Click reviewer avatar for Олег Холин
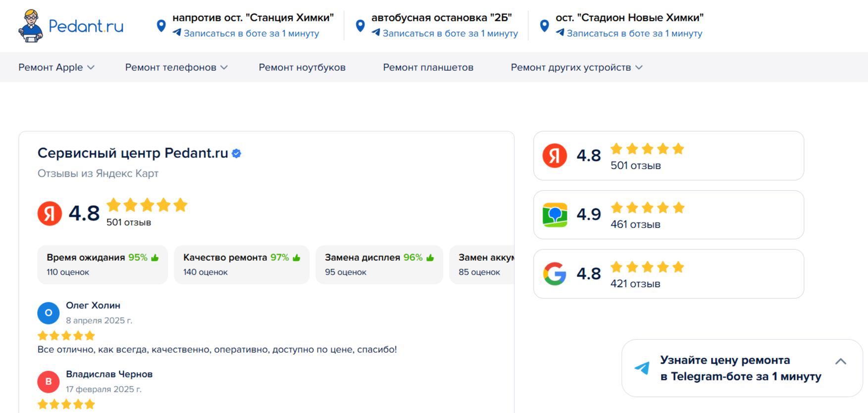Viewport: 868px width, 413px height. coord(49,313)
